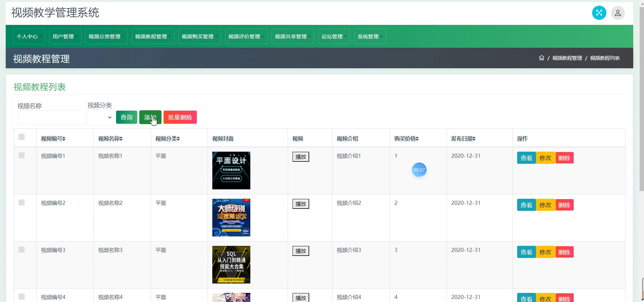The height and width of the screenshot is (302, 644).
Task: Expand the 视频评价管理 menu
Action: (x=246, y=36)
